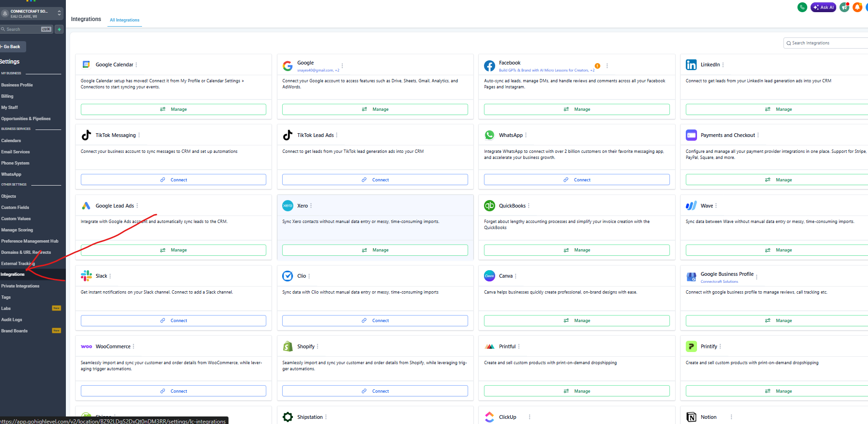The height and width of the screenshot is (424, 868).
Task: Open the announcements megaphone icon
Action: click(844, 7)
